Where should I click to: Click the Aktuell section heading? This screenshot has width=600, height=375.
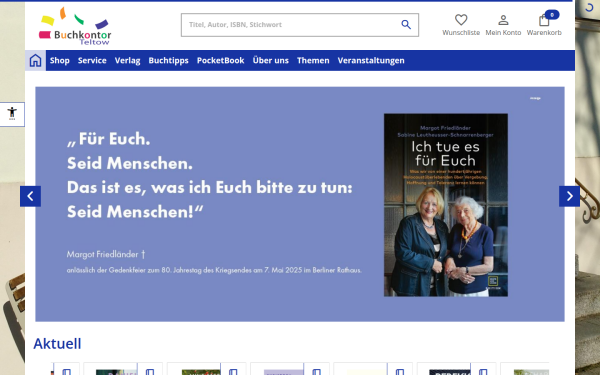[x=57, y=344]
